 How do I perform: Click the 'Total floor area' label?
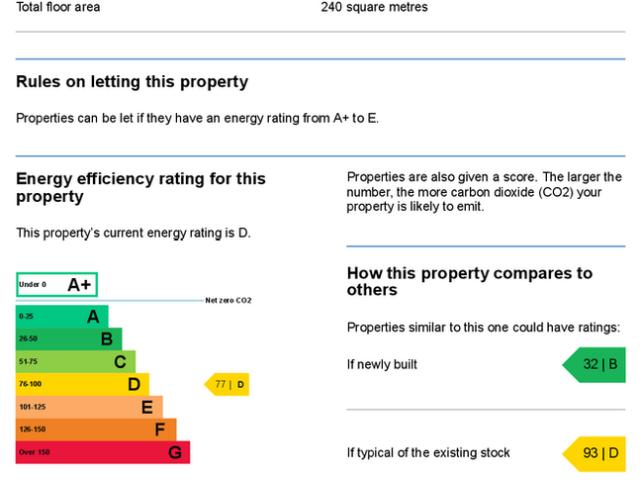(58, 7)
